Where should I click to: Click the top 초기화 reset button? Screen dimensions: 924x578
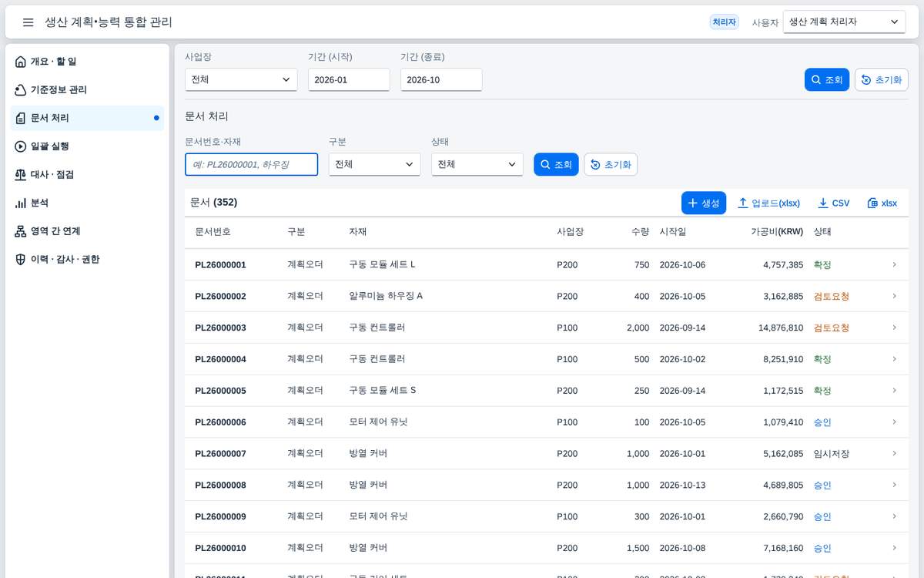tap(881, 80)
